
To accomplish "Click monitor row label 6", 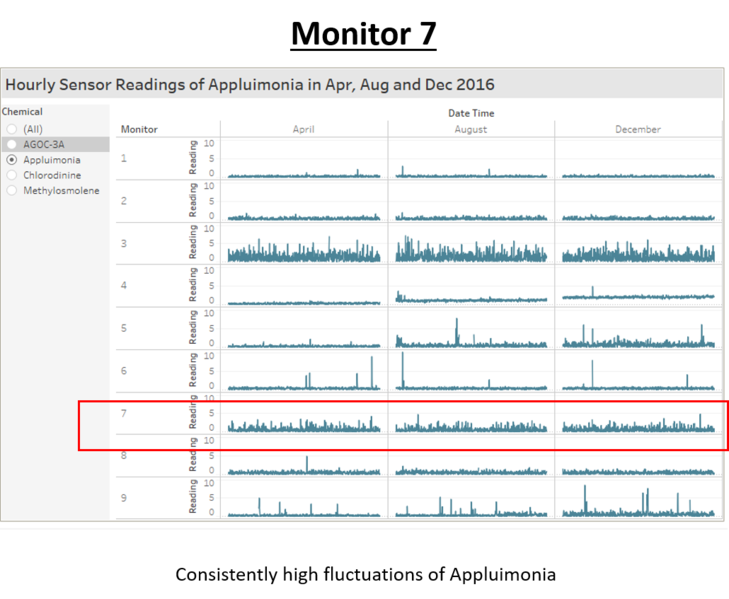I will click(x=124, y=371).
